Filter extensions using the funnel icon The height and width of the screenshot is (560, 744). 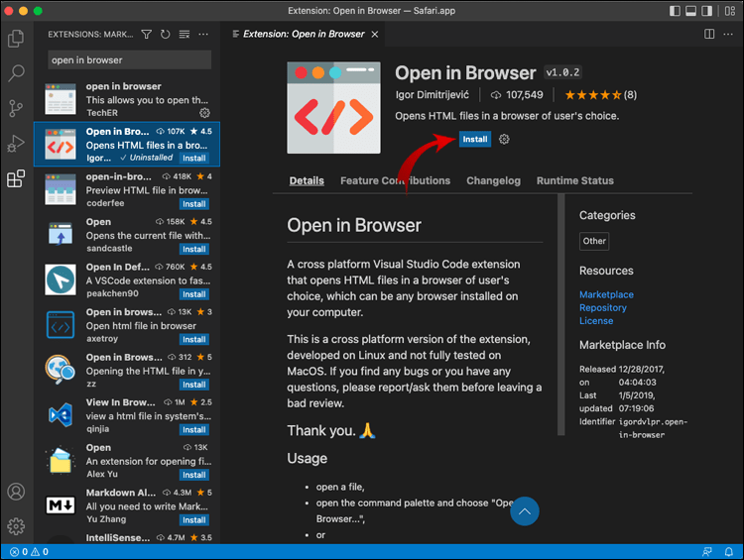pyautogui.click(x=147, y=35)
